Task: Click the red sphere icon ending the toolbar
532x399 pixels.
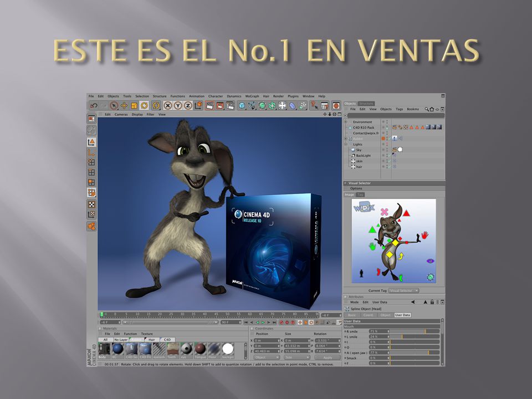Action: tap(336, 105)
